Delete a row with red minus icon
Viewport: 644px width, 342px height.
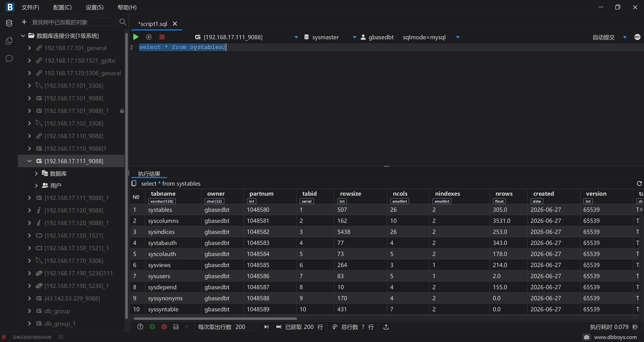(x=164, y=327)
